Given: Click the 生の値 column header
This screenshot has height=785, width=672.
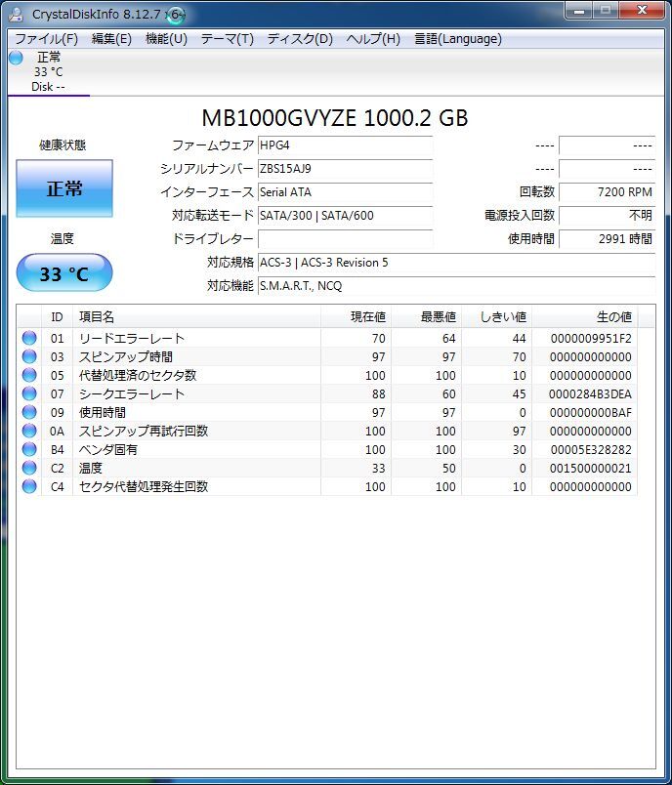Looking at the screenshot, I should click(613, 317).
